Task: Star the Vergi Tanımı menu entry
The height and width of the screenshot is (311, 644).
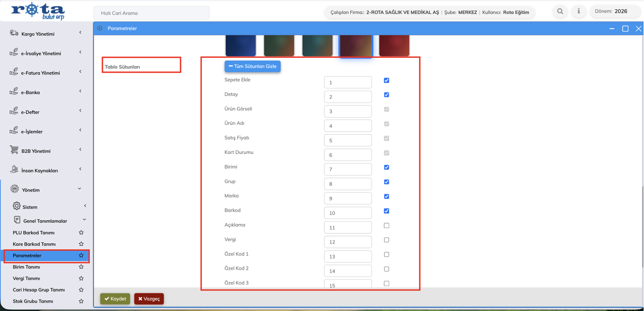Action: tap(81, 278)
